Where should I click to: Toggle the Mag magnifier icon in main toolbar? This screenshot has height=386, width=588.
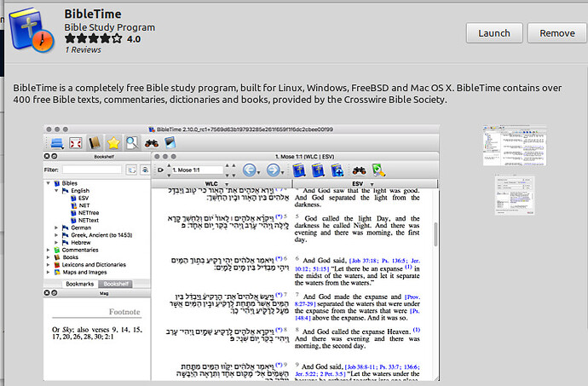(x=131, y=143)
